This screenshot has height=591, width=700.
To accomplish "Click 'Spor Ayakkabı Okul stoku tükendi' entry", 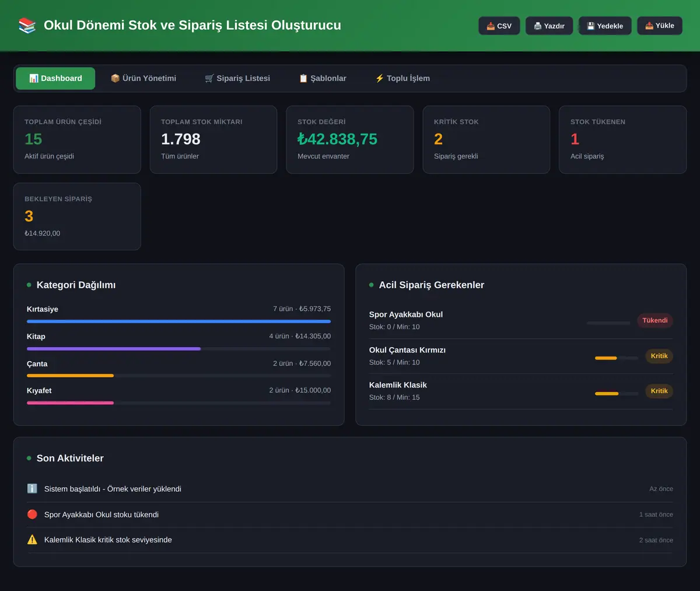I will [x=101, y=515].
